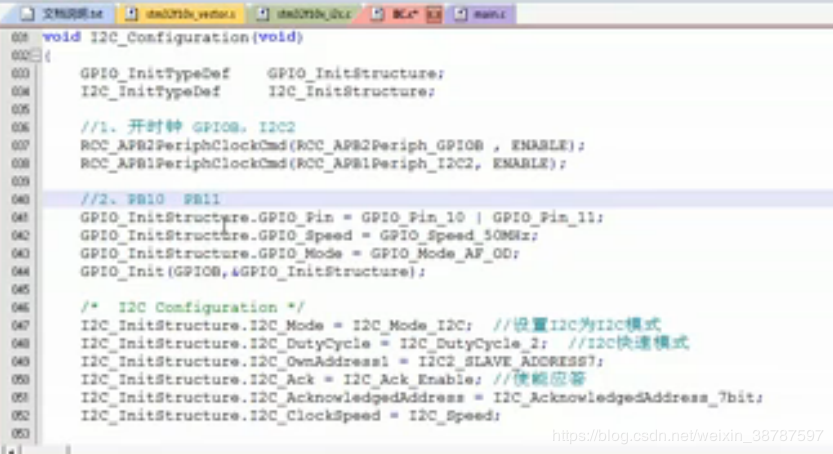This screenshot has height=454, width=833.
Task: Click 'I2C_DutyCycle_2' value on line 048
Action: pyautogui.click(x=469, y=344)
